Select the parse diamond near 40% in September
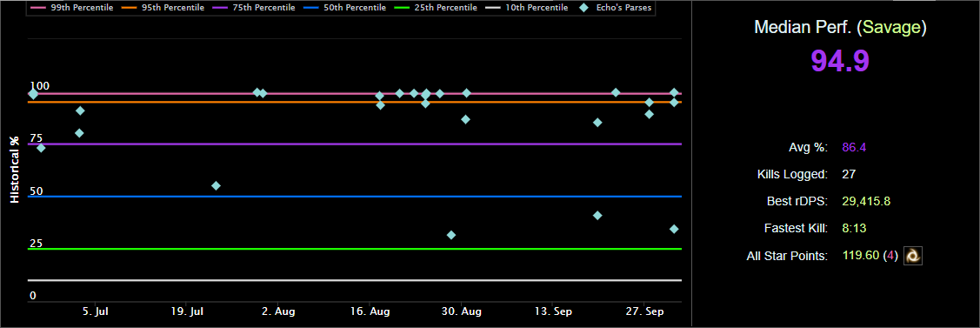This screenshot has width=980, height=328. click(597, 216)
